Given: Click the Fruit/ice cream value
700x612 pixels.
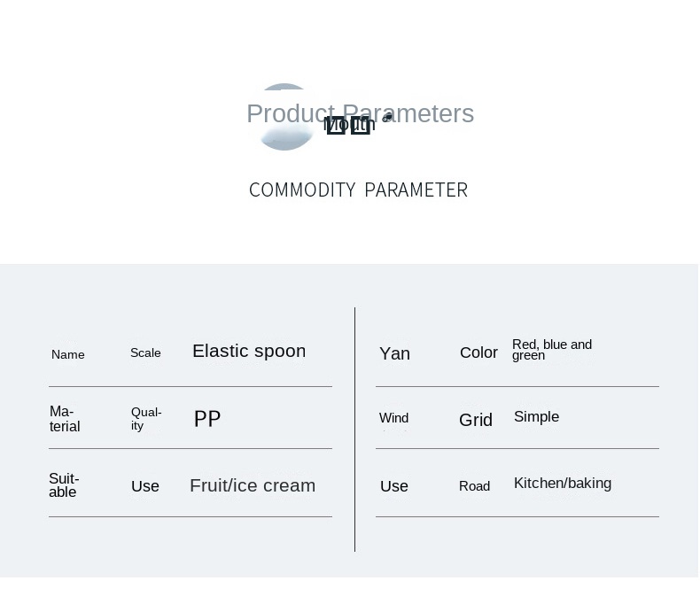Looking at the screenshot, I should click(x=253, y=485).
